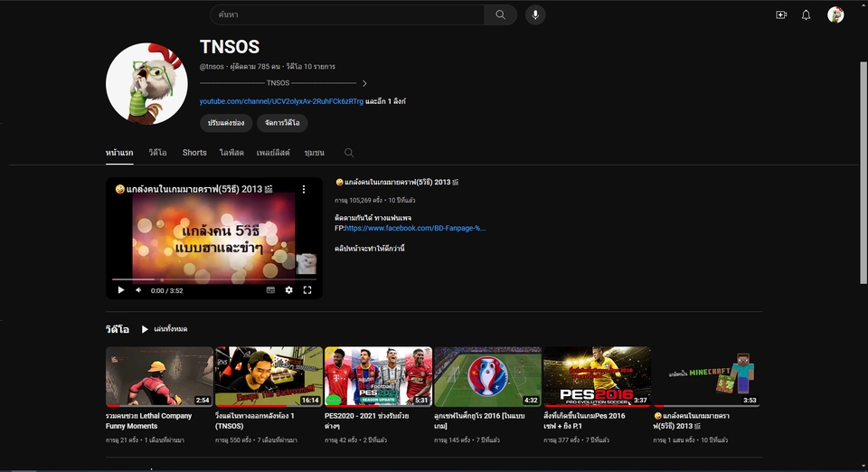Open the Minecraft 3:53 video thumbnail

tap(707, 377)
